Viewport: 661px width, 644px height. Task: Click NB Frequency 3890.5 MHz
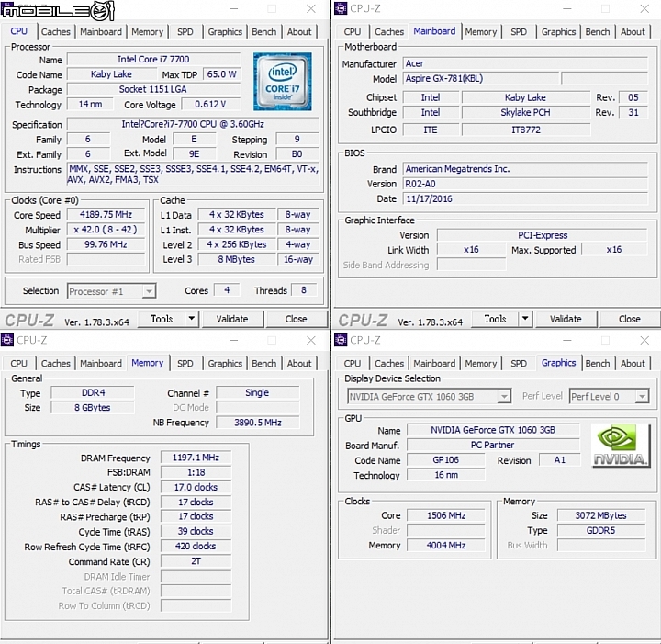point(258,423)
